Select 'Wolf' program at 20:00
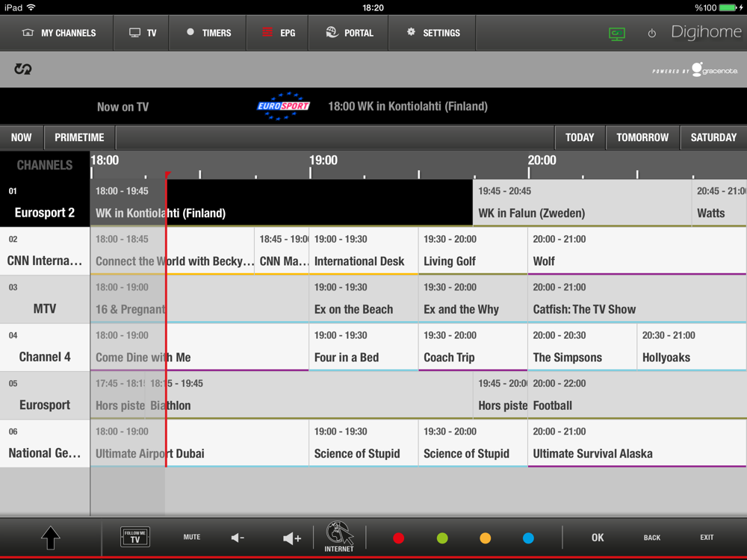This screenshot has width=747, height=560. pyautogui.click(x=637, y=251)
